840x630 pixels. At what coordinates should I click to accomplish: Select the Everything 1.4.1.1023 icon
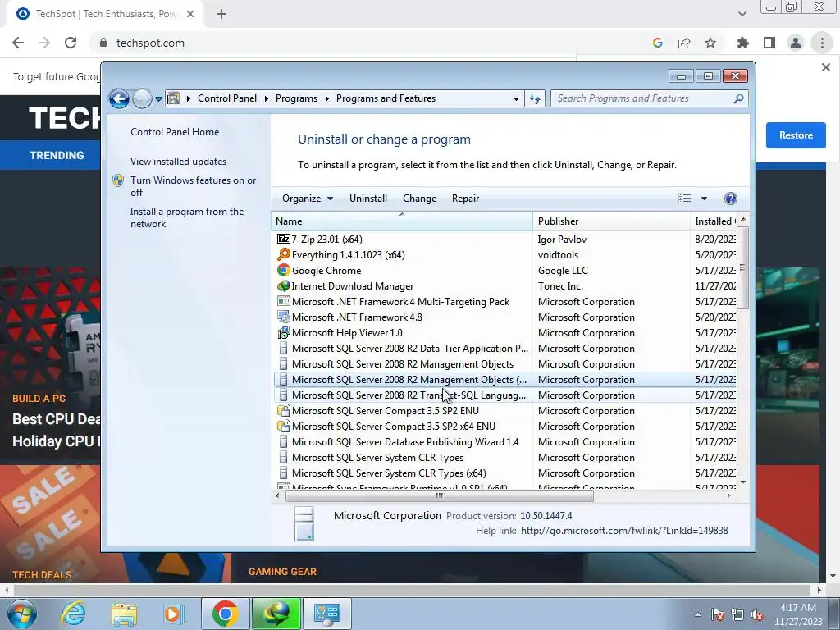click(283, 254)
